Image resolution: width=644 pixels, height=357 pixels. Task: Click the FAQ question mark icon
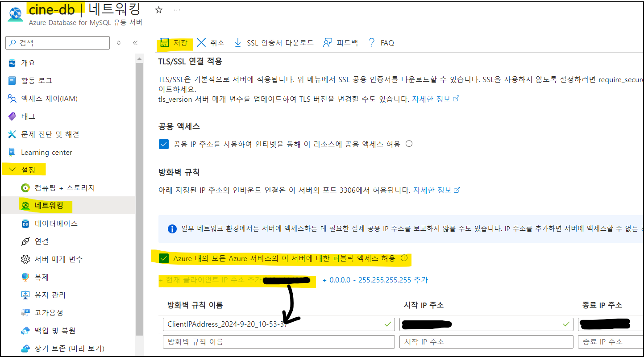tap(371, 42)
